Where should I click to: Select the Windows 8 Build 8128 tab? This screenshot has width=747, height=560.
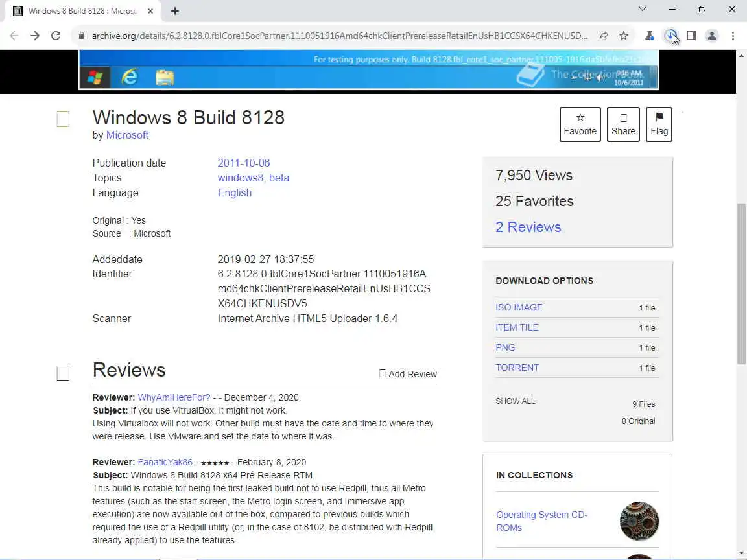coord(83,11)
